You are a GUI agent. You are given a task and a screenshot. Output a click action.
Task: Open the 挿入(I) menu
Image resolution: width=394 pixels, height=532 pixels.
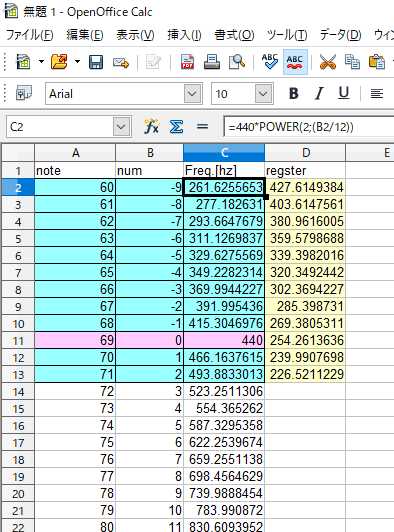click(x=184, y=35)
